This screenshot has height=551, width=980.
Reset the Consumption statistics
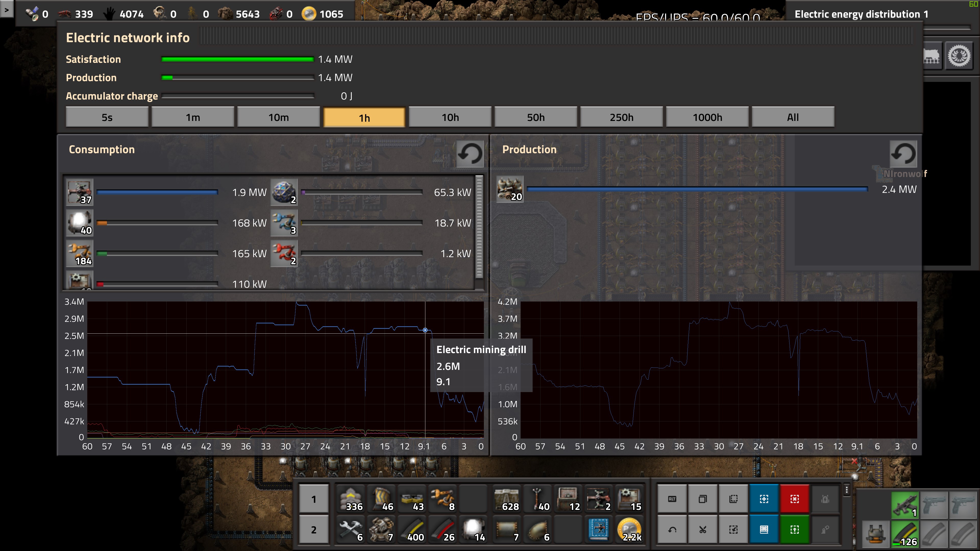(470, 154)
